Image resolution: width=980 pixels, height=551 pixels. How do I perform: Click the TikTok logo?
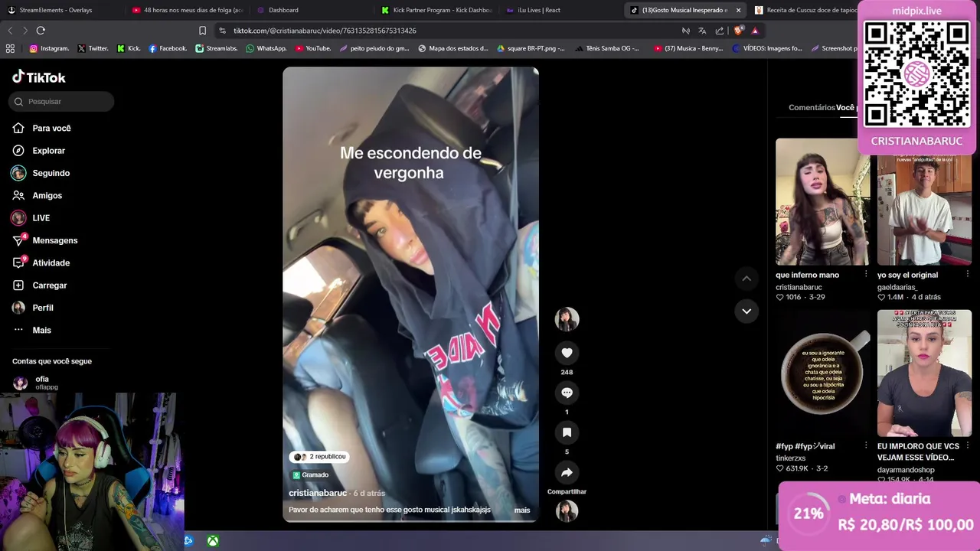point(39,77)
